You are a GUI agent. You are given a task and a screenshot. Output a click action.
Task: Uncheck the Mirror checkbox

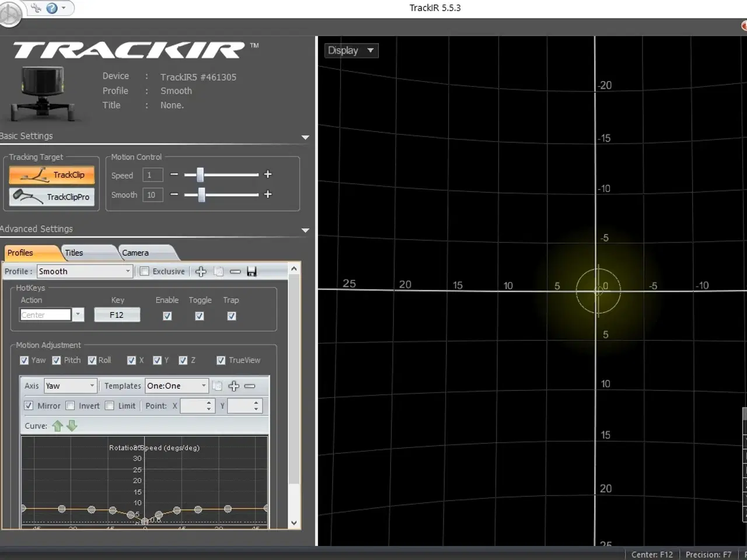point(29,405)
